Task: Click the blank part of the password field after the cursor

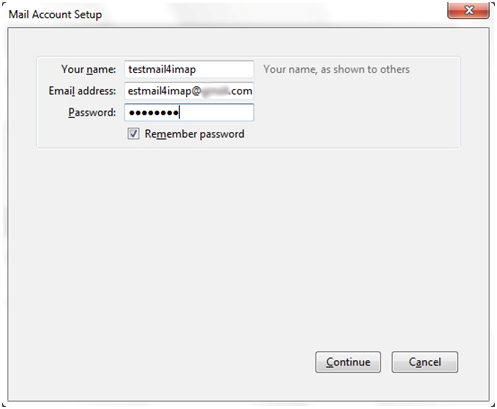Action: click(216, 112)
